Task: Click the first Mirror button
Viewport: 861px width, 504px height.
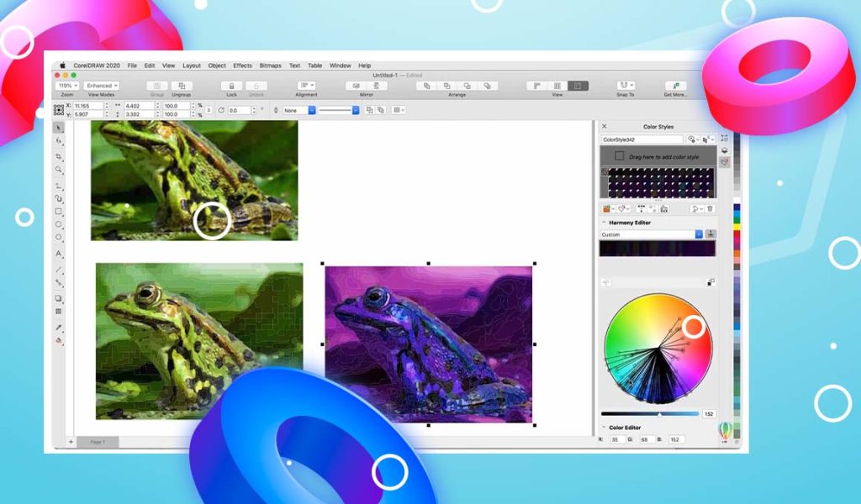Action: coord(357,87)
